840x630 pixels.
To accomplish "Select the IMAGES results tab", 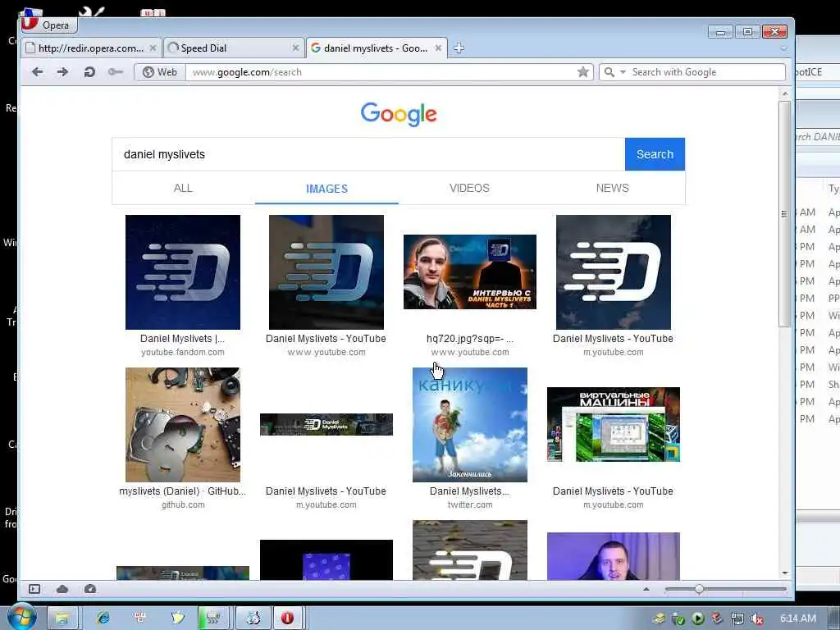I will [x=326, y=189].
